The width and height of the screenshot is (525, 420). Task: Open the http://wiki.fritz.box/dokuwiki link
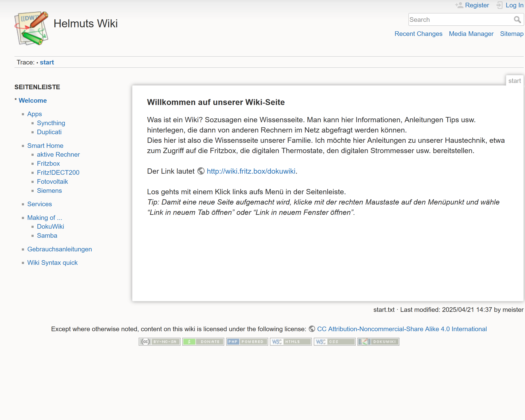click(251, 171)
